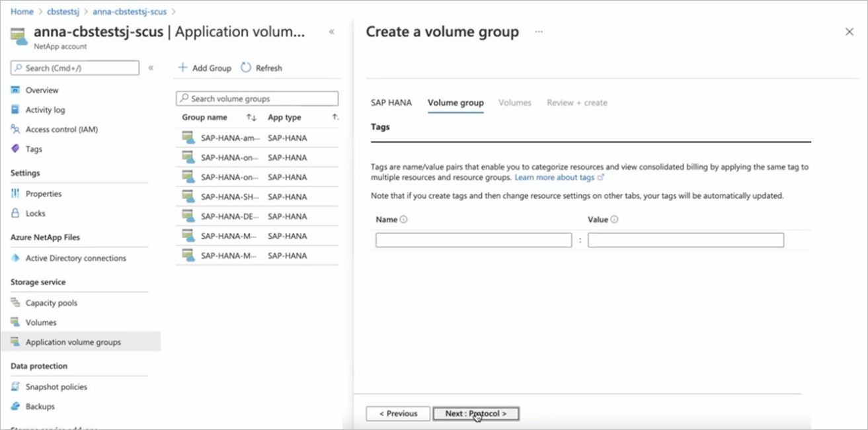Go to Home breadcrumb
This screenshot has width=868, height=430.
(22, 12)
